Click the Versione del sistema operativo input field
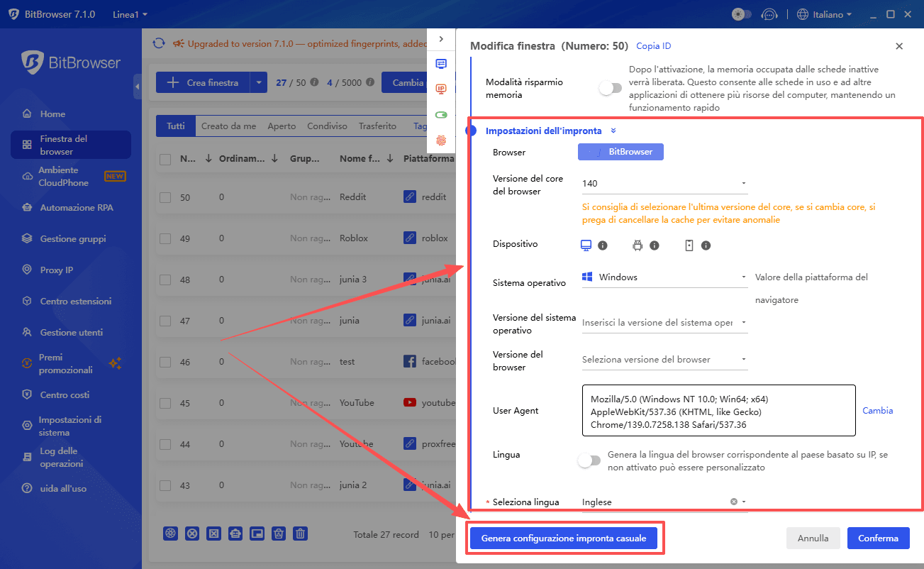This screenshot has height=569, width=924. 657,323
